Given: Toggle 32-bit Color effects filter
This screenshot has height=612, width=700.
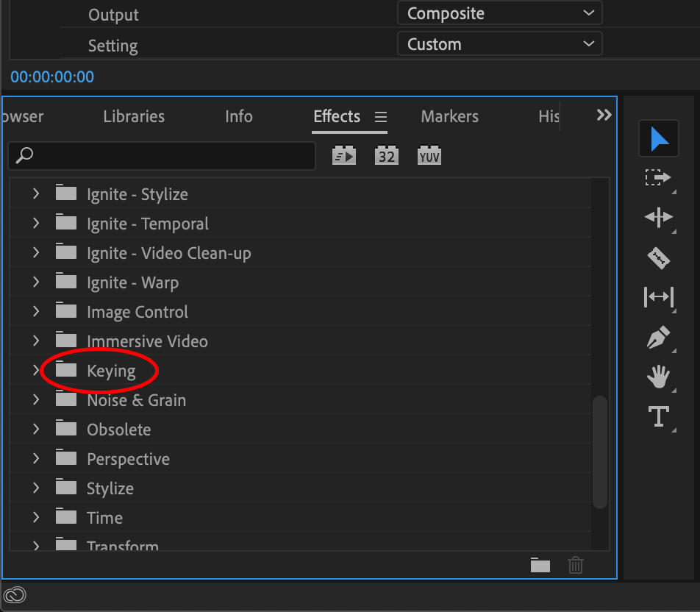Looking at the screenshot, I should pos(387,155).
